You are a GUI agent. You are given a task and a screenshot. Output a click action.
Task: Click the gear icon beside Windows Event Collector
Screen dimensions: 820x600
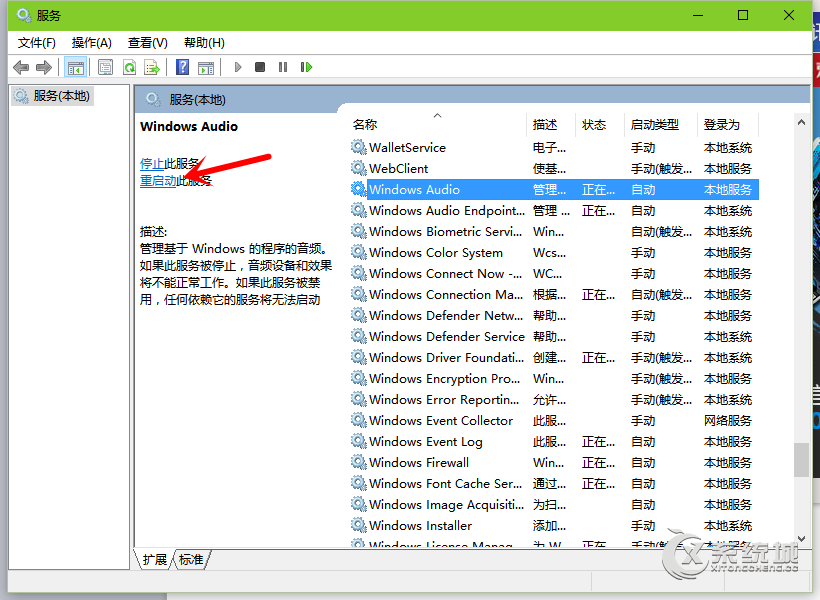[358, 420]
